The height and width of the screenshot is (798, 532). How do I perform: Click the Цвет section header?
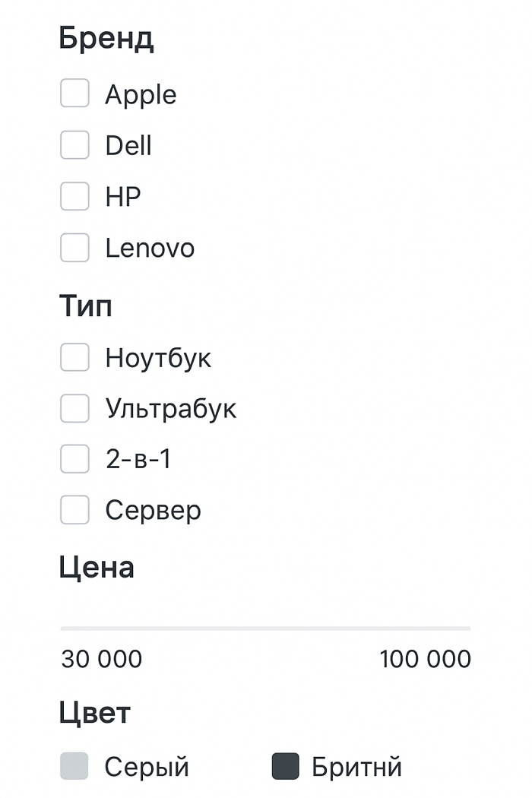point(94,713)
